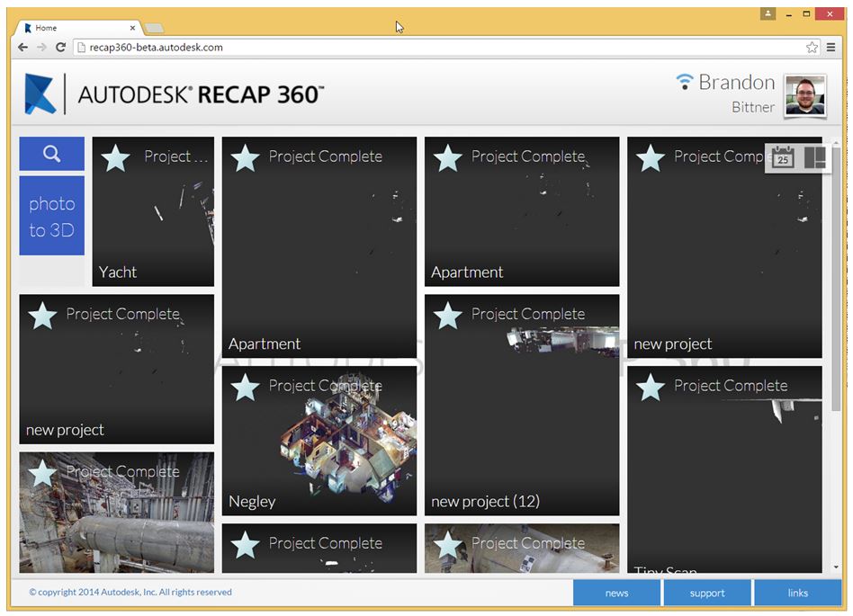Viewport: 853px width, 616px height.
Task: Click the Autodesk ReCap 360 logo
Action: pyautogui.click(x=174, y=94)
